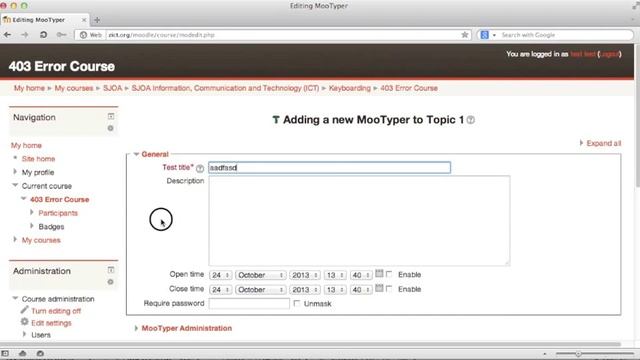640x360 pixels.
Task: Open the Open time minute dropdown
Action: tap(361, 276)
